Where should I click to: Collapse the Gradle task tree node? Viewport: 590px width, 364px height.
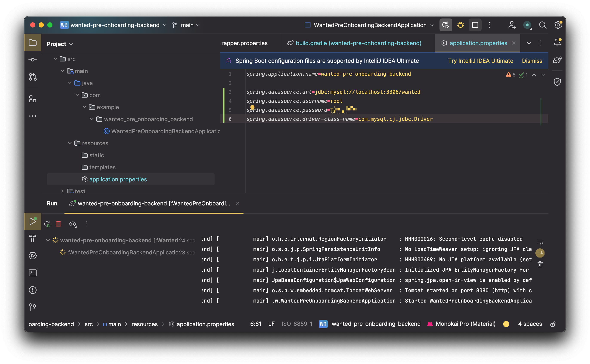(x=48, y=240)
